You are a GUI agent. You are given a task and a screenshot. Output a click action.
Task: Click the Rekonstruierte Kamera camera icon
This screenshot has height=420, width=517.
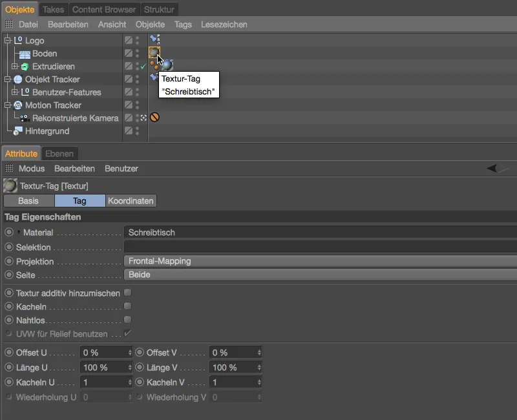click(x=25, y=118)
